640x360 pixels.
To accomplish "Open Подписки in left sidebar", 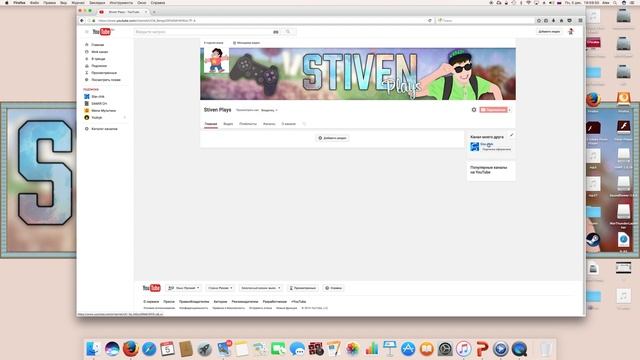I will (x=99, y=66).
